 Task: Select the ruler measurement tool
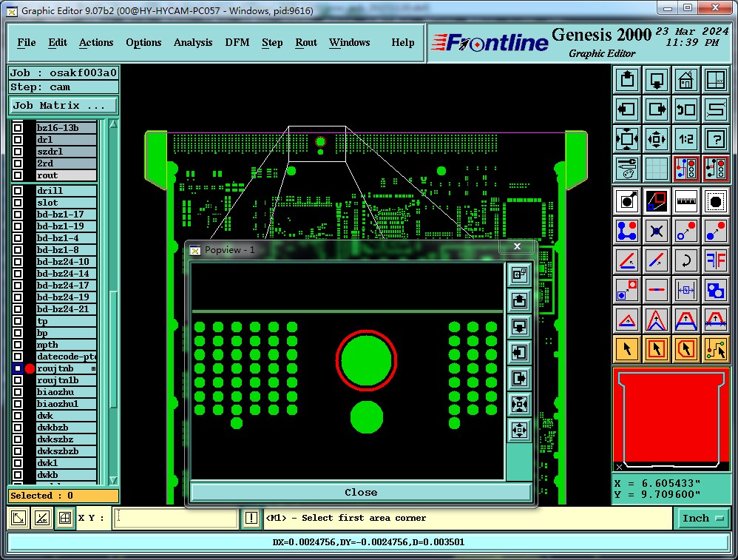[x=686, y=201]
